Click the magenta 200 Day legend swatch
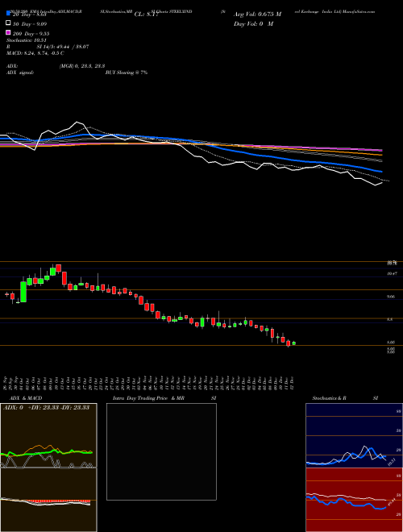 (9, 32)
